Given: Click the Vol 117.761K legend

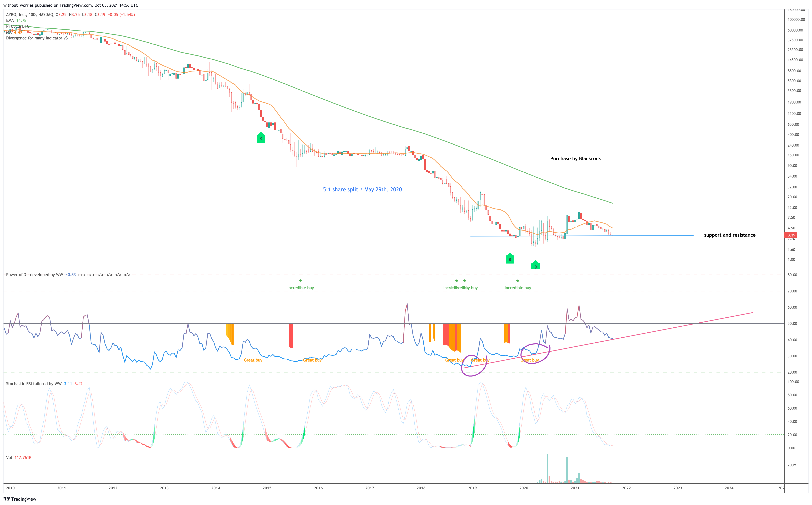Looking at the screenshot, I should point(19,458).
